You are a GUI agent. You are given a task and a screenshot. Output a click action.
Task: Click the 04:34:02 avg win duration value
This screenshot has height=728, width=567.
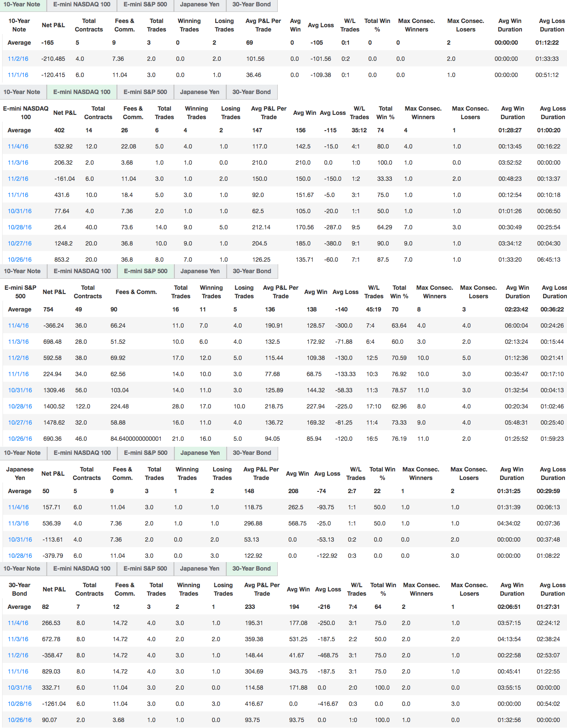[509, 523]
